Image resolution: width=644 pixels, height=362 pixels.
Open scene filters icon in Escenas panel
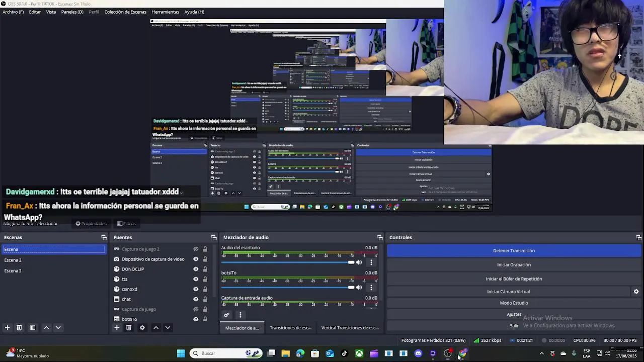33,327
